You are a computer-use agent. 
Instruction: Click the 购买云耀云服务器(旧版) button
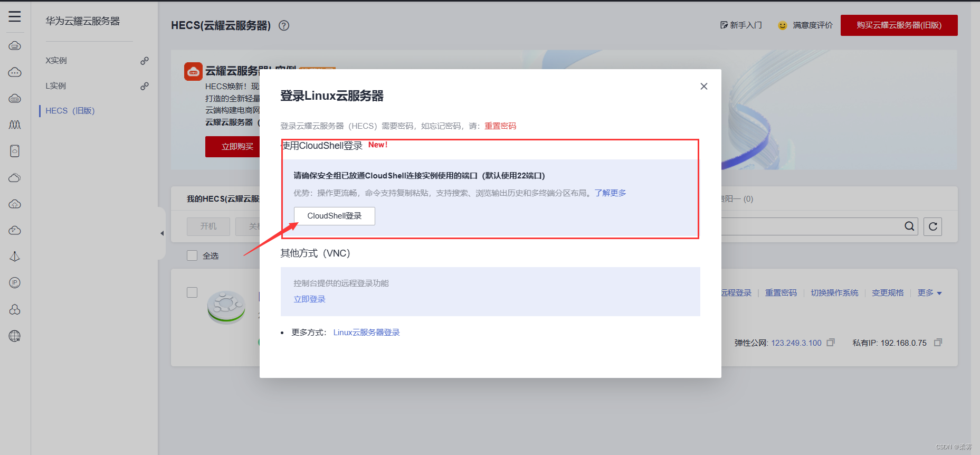click(x=899, y=25)
